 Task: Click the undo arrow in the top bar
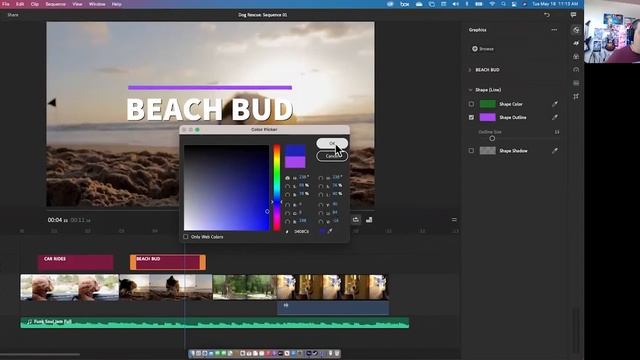[x=547, y=15]
